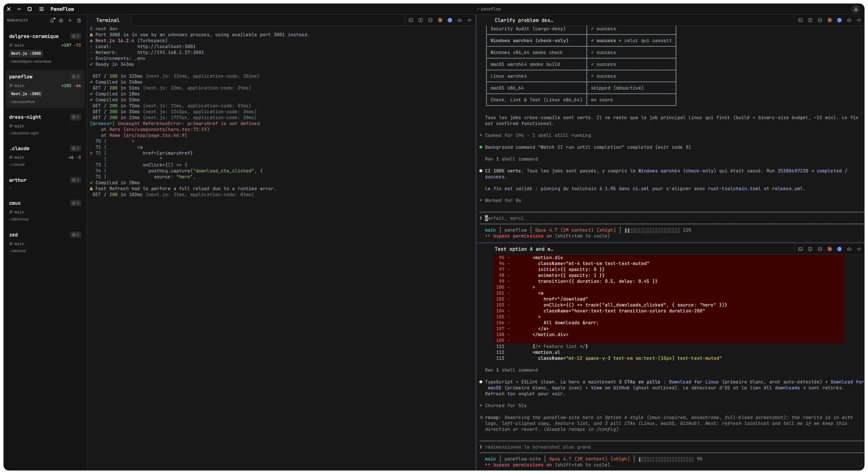Open new terminal icon in Test option A pane
This screenshot has height=474, width=868.
click(800, 249)
